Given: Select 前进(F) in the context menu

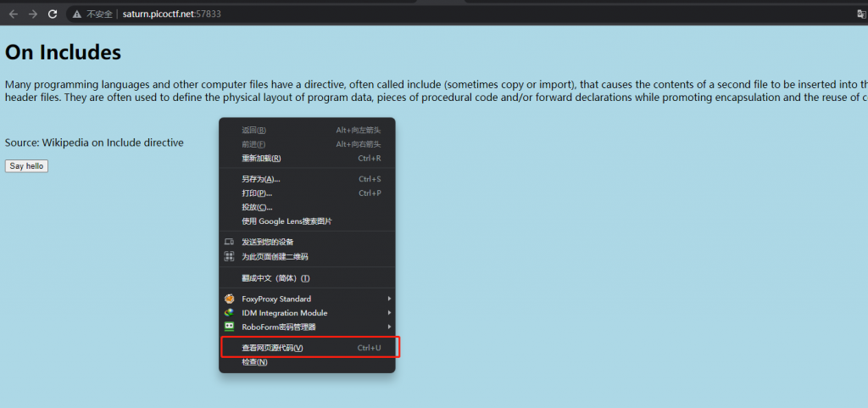Looking at the screenshot, I should tap(307, 144).
